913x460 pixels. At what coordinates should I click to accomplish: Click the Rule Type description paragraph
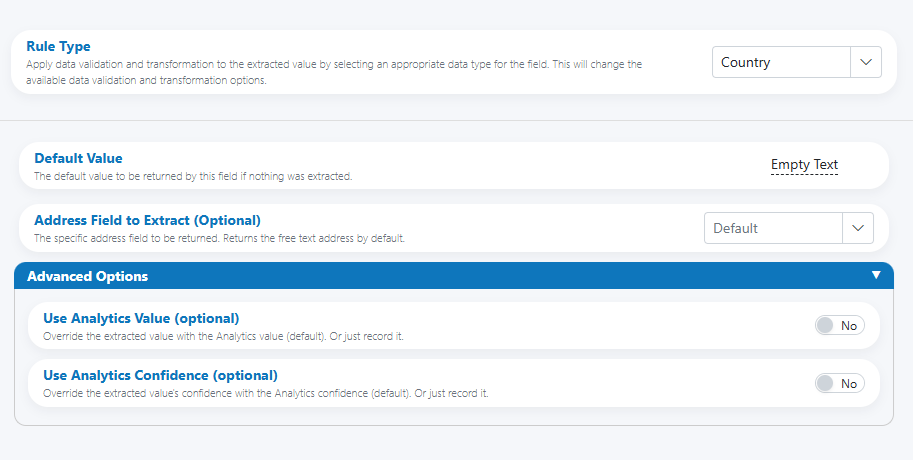point(334,72)
